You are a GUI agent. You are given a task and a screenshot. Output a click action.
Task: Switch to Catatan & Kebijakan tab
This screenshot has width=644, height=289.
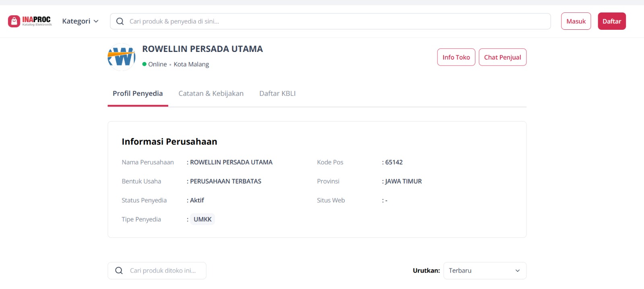[211, 93]
